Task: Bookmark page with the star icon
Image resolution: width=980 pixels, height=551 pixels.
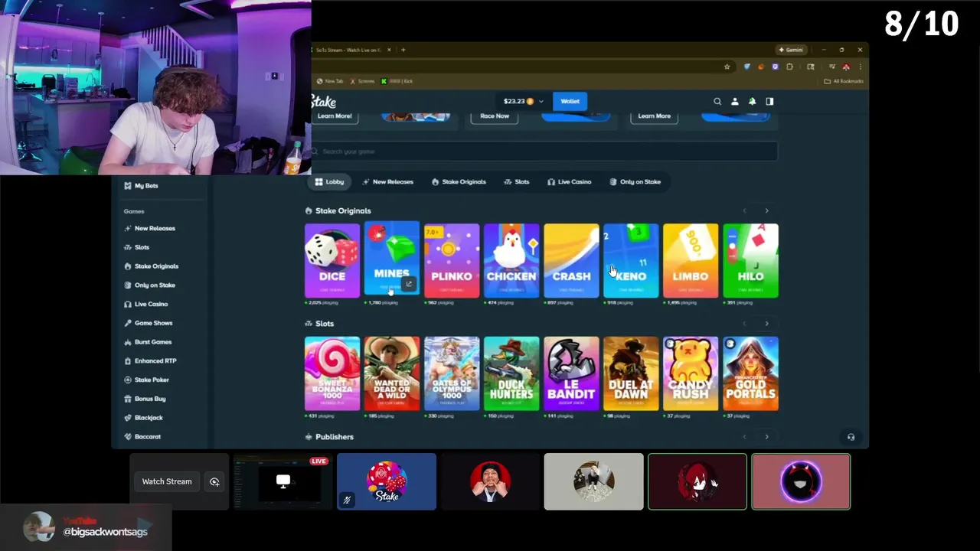Action: (727, 67)
